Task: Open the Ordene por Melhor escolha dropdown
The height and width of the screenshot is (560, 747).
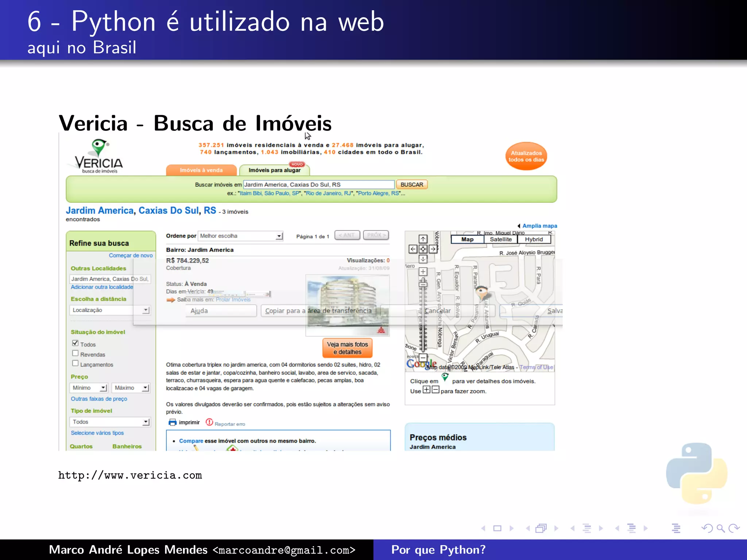Action: tap(241, 236)
